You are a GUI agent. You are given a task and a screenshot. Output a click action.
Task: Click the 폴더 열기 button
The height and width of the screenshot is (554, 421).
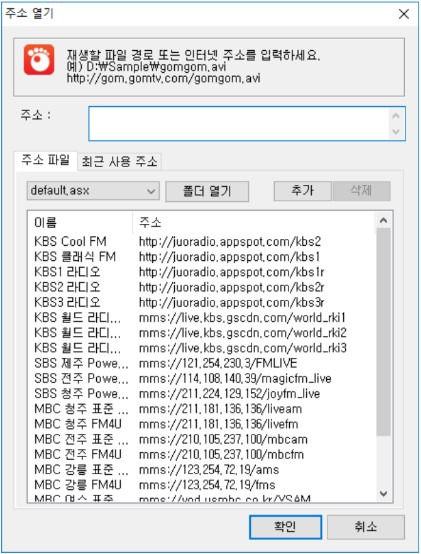tap(207, 191)
